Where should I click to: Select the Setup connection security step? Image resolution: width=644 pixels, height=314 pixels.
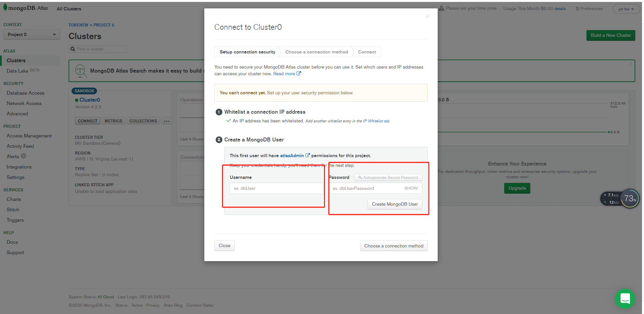[x=247, y=52]
